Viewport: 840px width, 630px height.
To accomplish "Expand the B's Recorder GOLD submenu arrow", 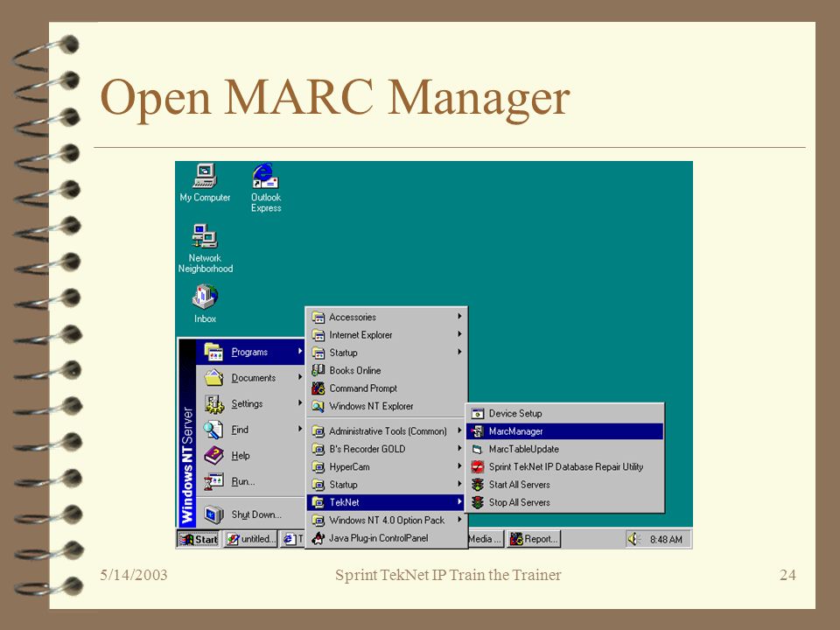I will tap(459, 448).
